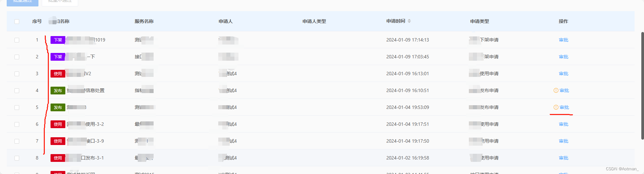
Task: Open 审批 for row 6 (19:17:51)
Action: point(563,124)
